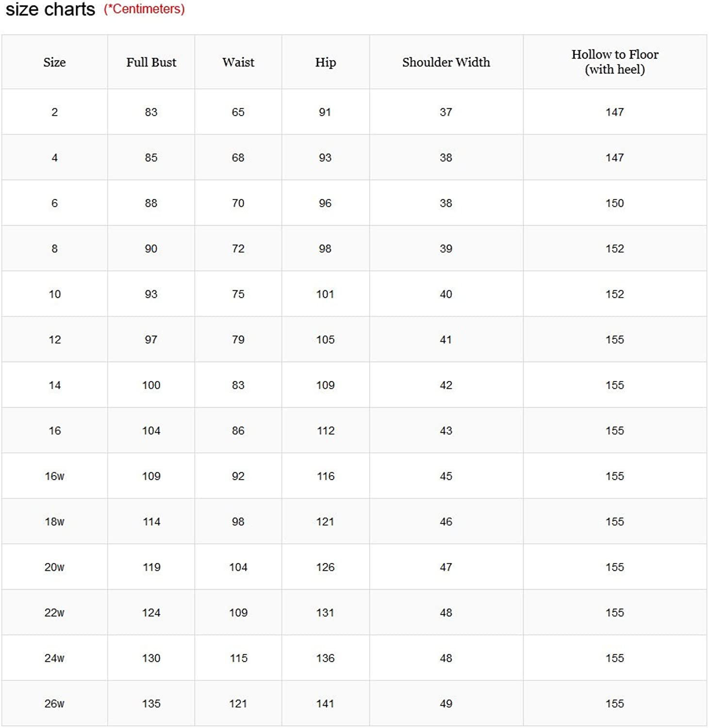Click the size charts title text

(x=50, y=10)
